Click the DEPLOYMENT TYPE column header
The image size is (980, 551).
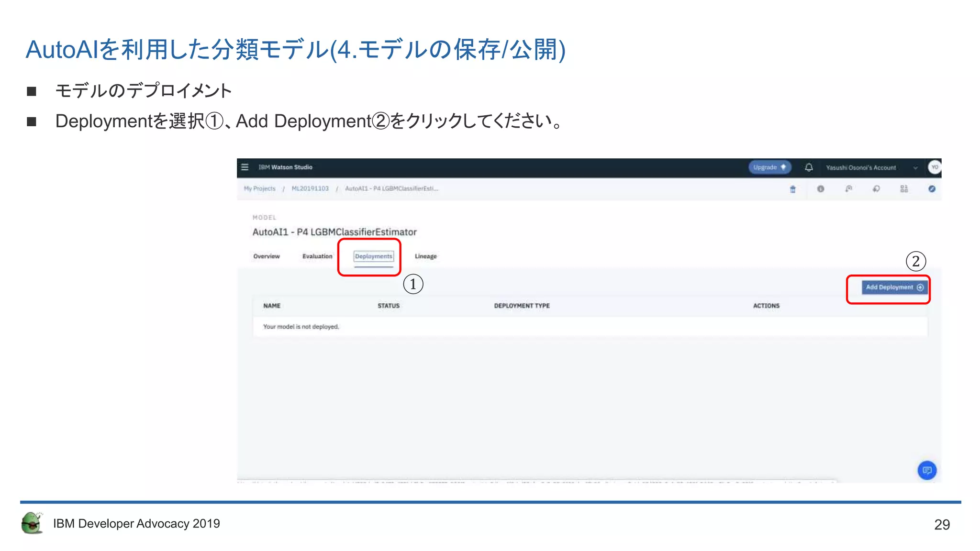(522, 306)
